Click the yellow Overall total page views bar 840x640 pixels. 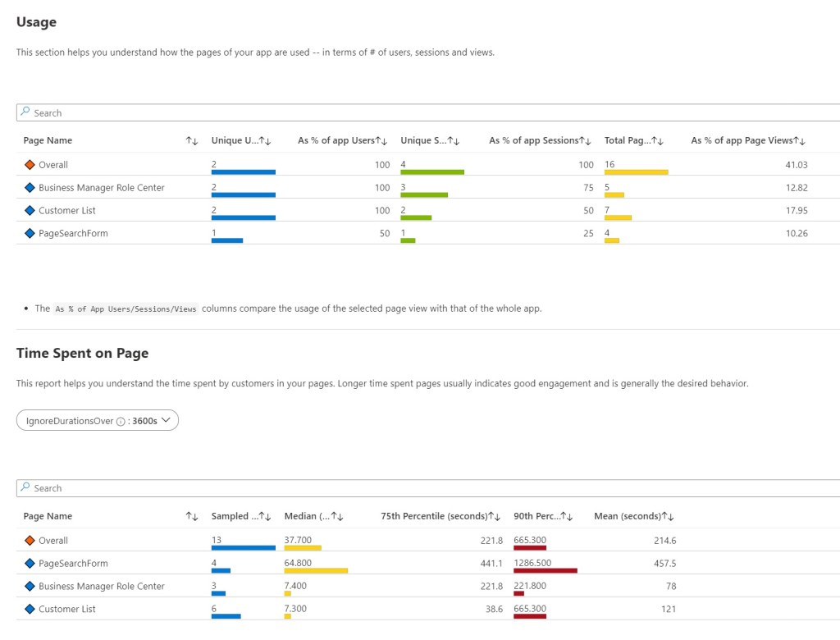tap(636, 172)
